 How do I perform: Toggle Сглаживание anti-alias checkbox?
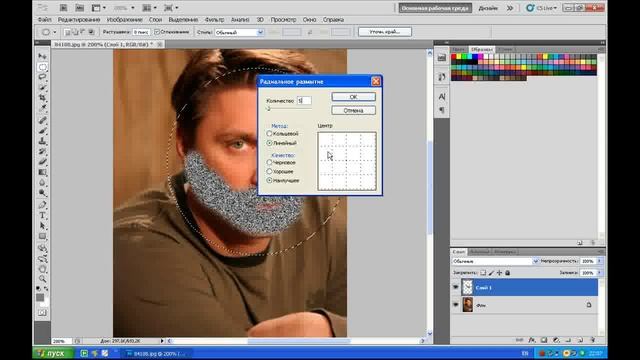click(x=157, y=32)
